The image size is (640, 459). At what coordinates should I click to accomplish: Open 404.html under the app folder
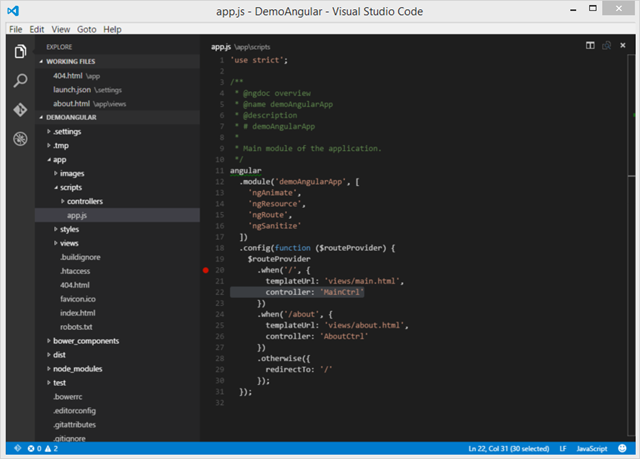pos(117,285)
